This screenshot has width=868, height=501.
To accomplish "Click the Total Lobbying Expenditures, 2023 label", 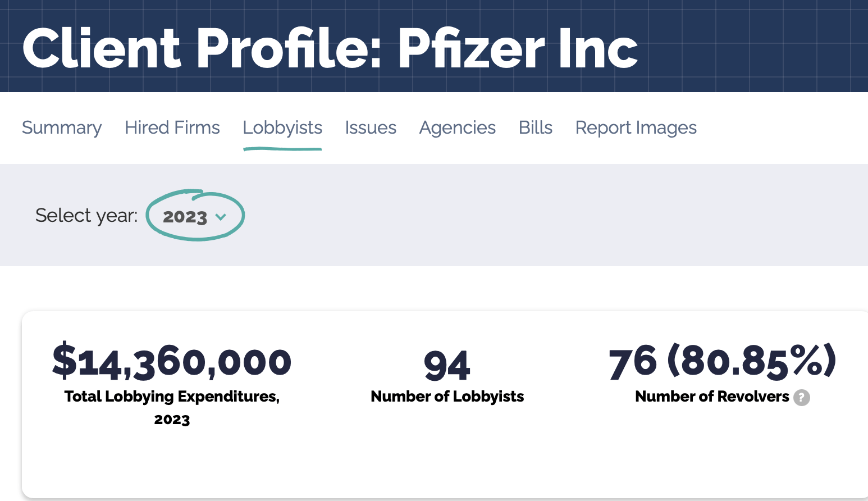I will point(172,408).
